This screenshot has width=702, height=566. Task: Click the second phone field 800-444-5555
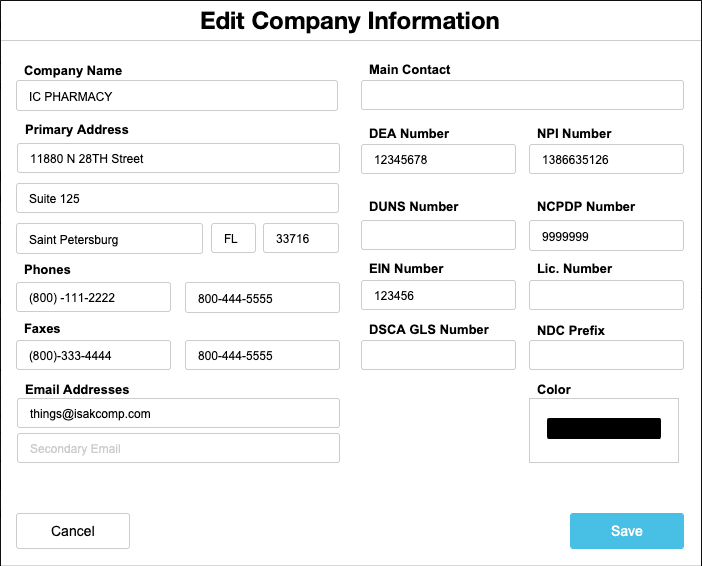point(262,298)
